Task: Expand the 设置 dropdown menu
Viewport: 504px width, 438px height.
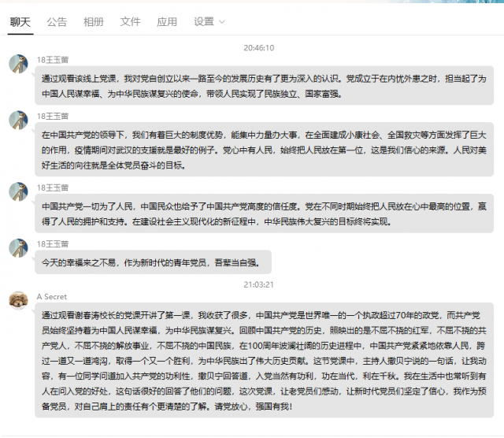Action: click(x=209, y=22)
